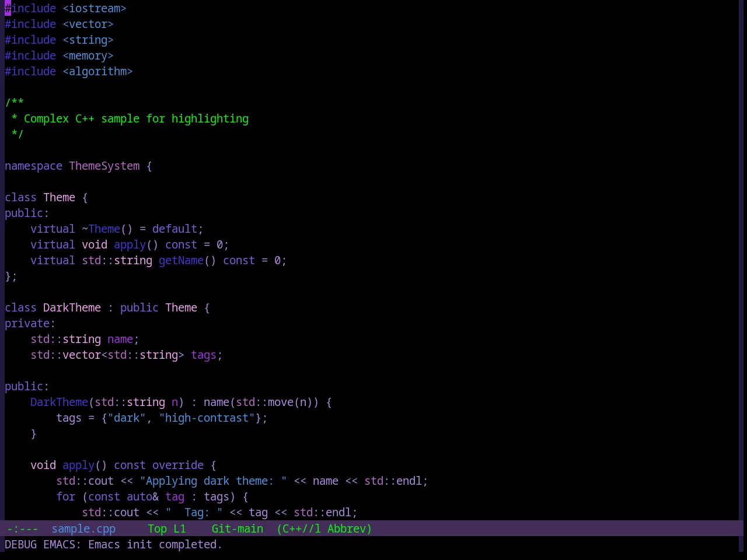Click the 'namespace' keyword
Image resolution: width=747 pixels, height=560 pixels.
click(x=33, y=166)
